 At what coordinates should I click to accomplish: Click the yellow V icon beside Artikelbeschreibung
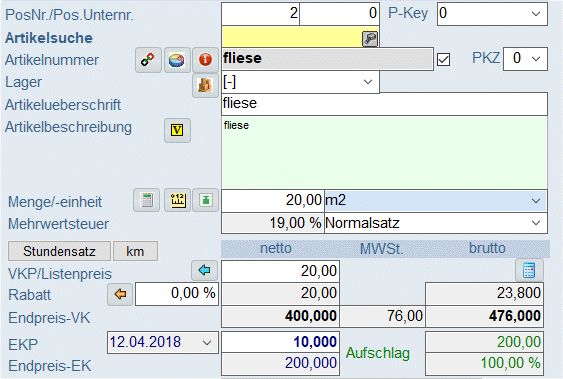tap(177, 130)
